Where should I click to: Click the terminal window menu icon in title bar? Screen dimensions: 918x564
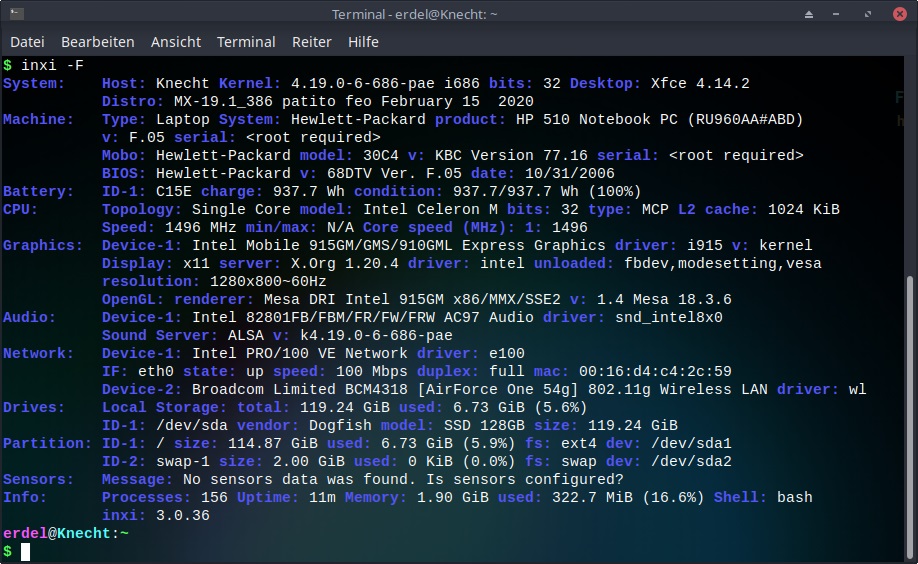coord(14,14)
